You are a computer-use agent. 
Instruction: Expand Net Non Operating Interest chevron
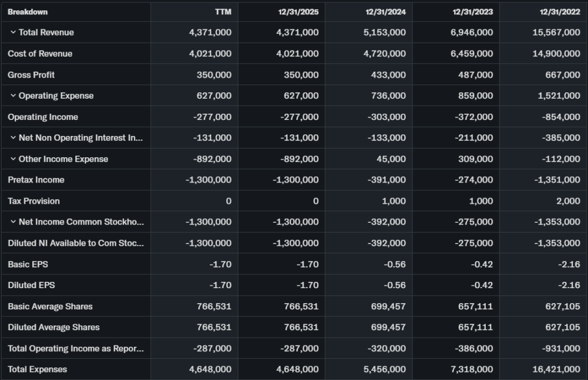point(13,138)
